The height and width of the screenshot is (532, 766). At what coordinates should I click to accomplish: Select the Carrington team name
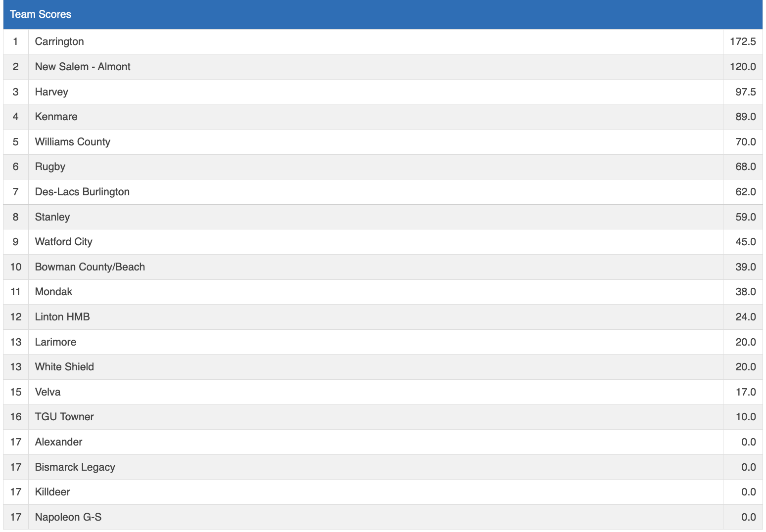point(59,42)
